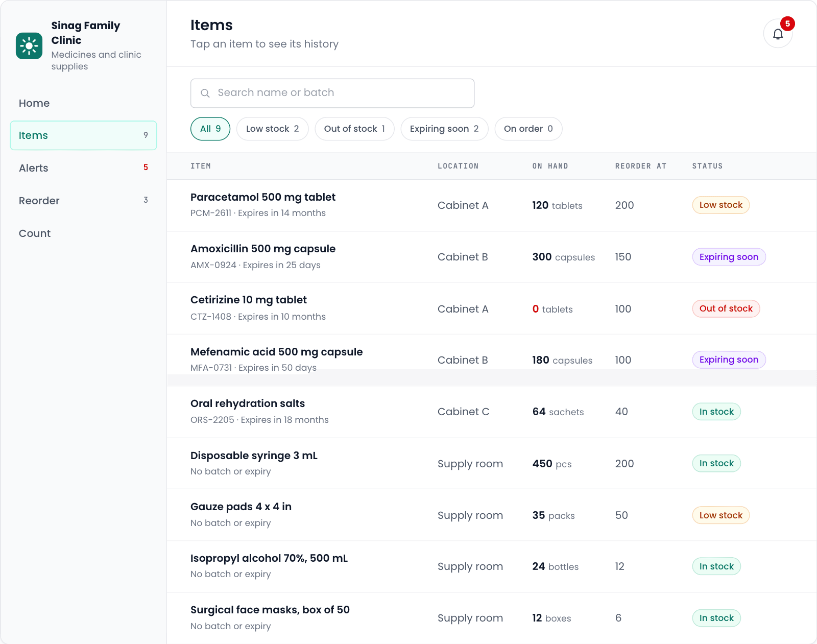
Task: Open Paracetamol 500 mg tablet history
Action: [x=491, y=205]
